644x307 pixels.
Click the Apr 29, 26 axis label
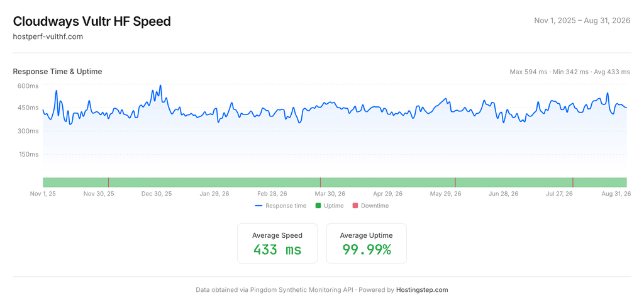pos(387,194)
